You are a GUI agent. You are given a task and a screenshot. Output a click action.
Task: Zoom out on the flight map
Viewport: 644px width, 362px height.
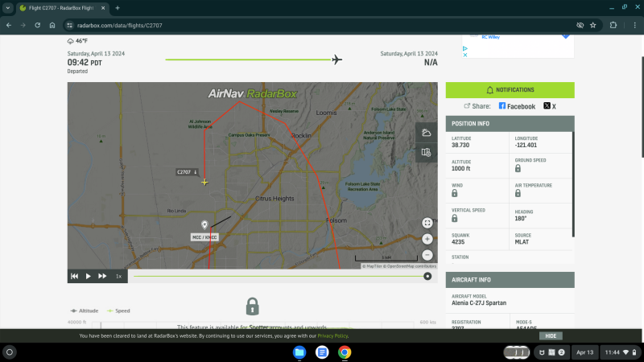(x=427, y=255)
